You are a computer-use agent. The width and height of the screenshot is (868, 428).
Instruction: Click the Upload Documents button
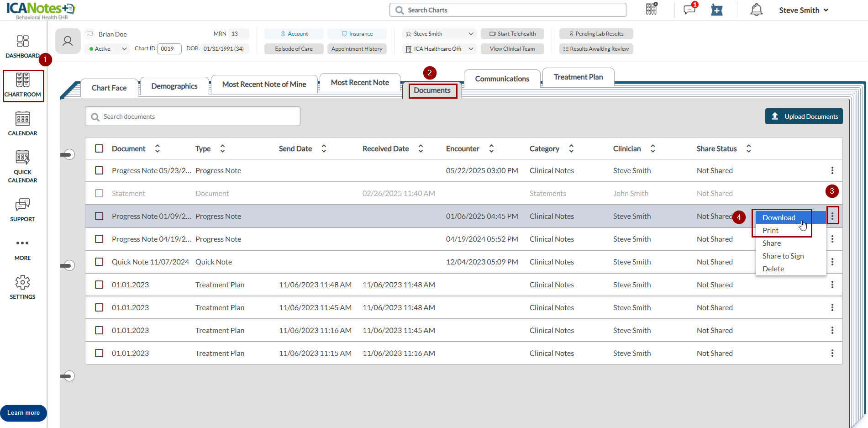pyautogui.click(x=804, y=116)
